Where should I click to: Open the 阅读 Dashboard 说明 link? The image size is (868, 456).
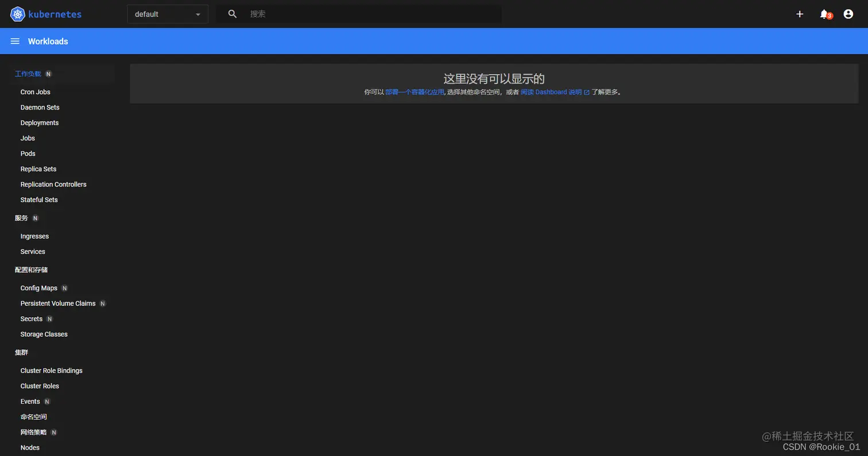552,92
